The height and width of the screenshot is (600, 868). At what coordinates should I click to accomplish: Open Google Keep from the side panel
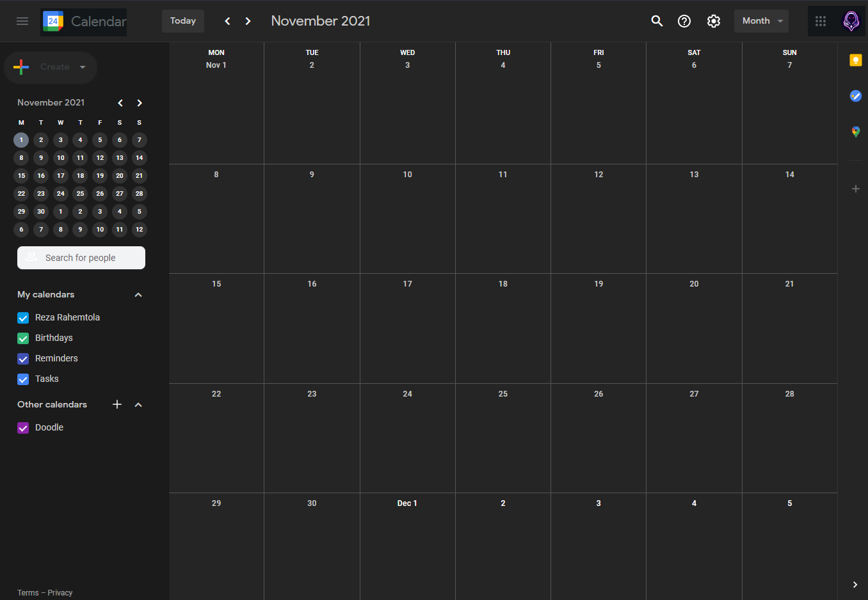coord(856,59)
